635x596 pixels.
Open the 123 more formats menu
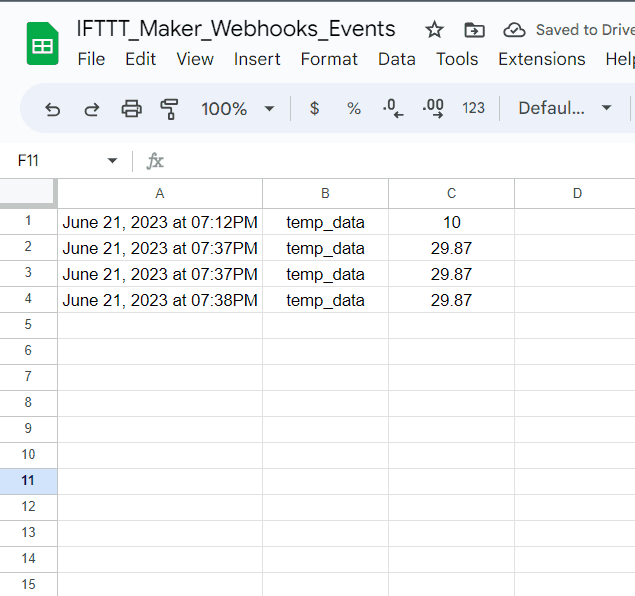(x=474, y=108)
